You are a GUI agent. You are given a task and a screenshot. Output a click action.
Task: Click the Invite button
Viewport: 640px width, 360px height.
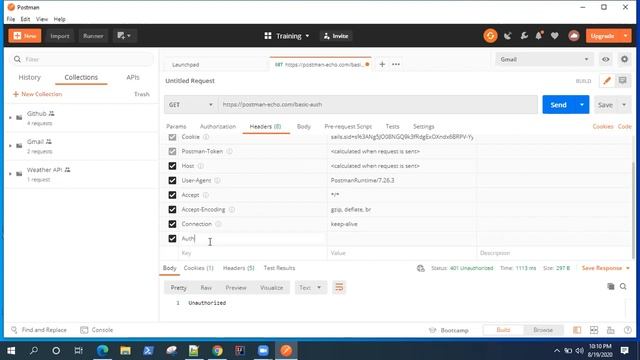tap(336, 36)
